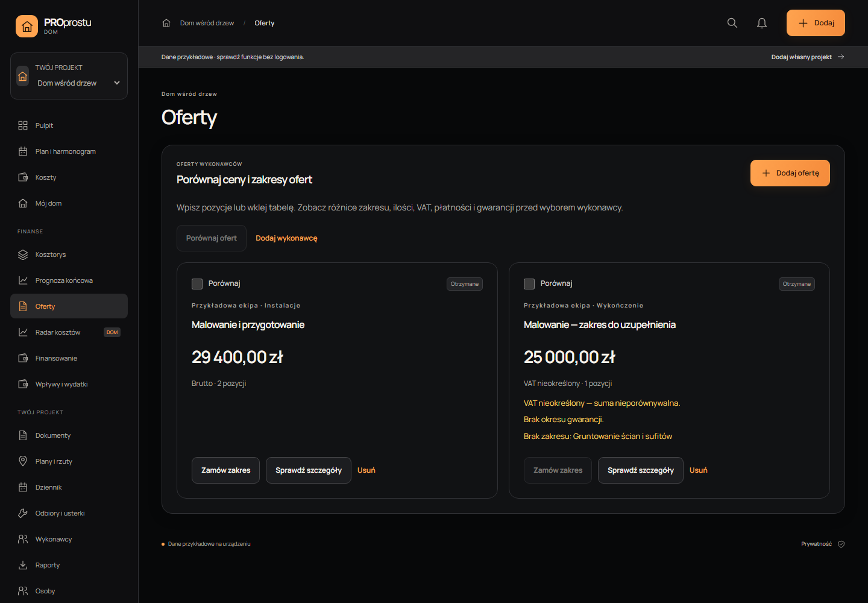Click the Raporty download icon

(23, 565)
